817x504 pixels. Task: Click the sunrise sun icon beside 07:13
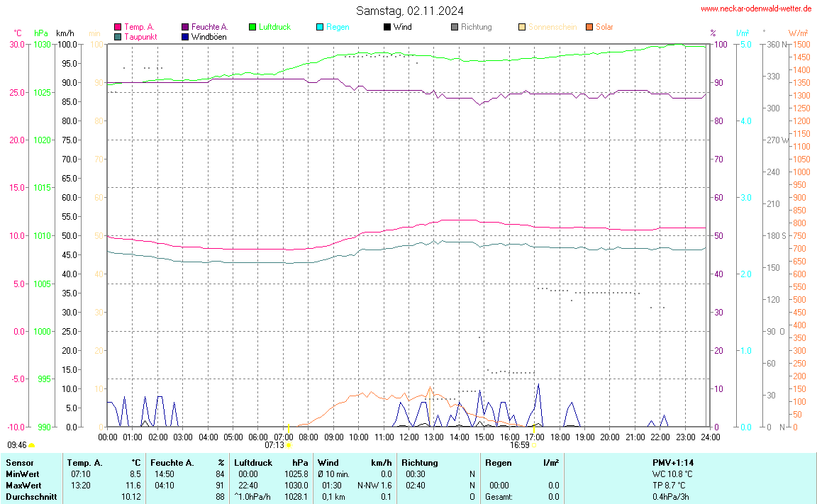click(289, 445)
